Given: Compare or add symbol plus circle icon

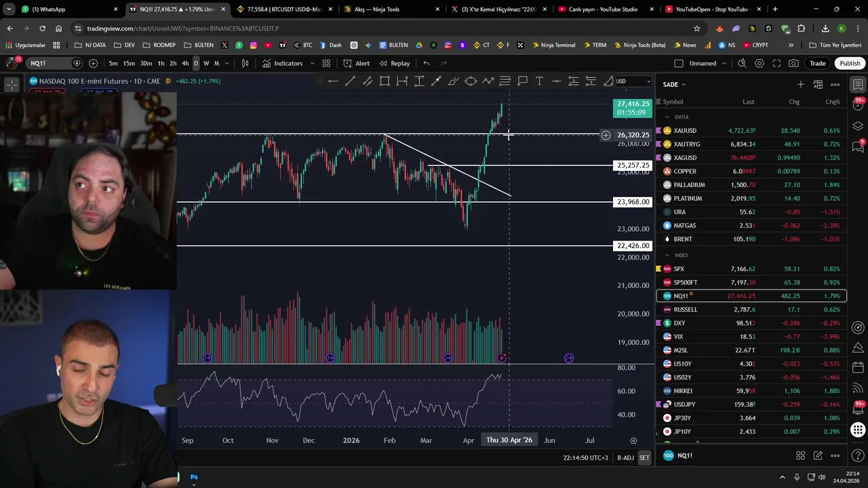Looking at the screenshot, I should (93, 63).
